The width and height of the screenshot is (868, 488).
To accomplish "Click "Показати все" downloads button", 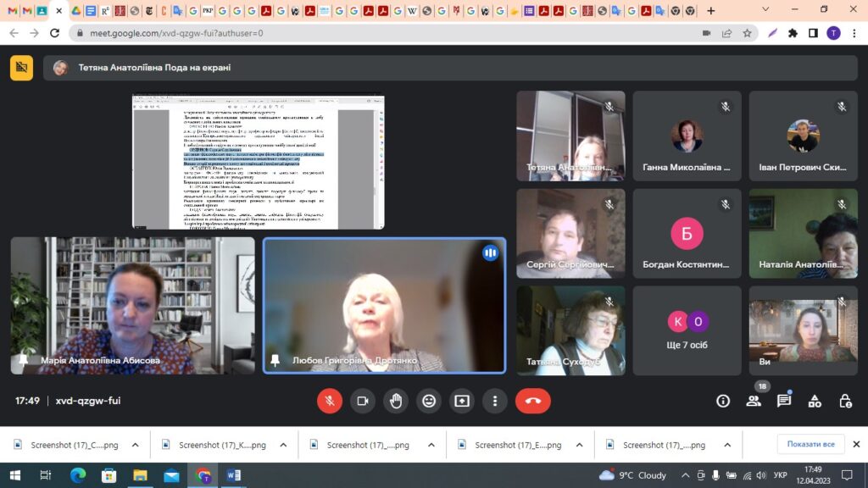I will point(810,444).
